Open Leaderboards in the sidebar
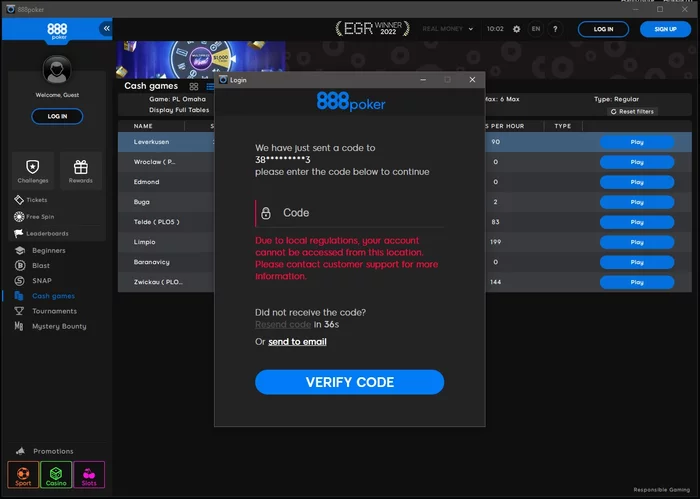Image resolution: width=700 pixels, height=499 pixels. pos(41,233)
